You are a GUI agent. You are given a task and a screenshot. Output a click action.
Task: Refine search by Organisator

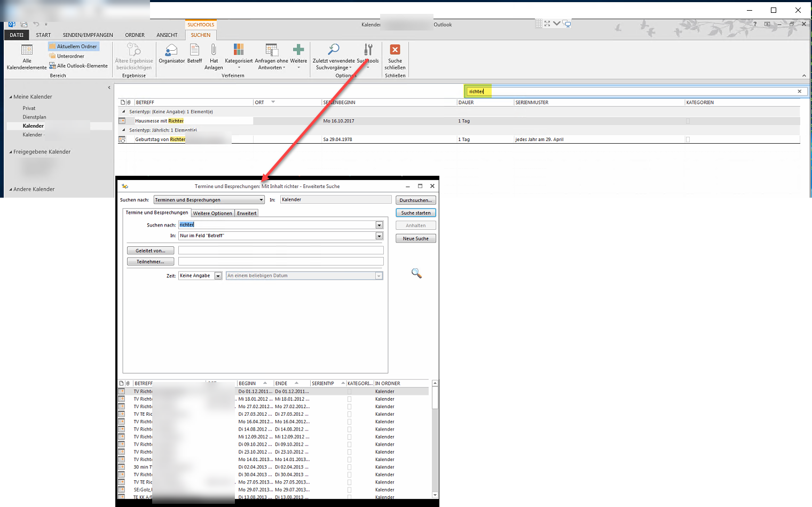pyautogui.click(x=172, y=54)
